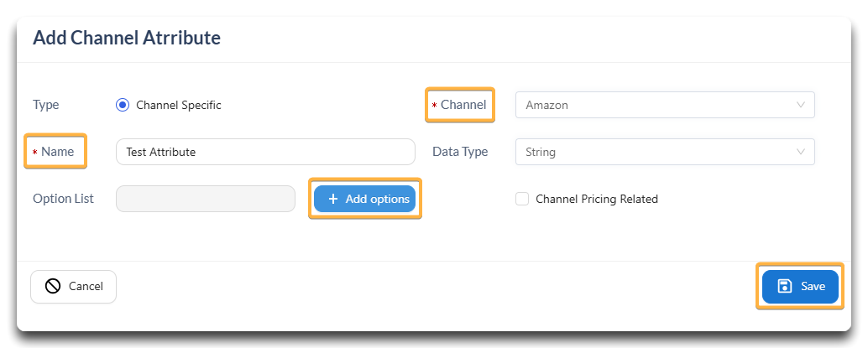Screen dimensions: 868x348
Task: Open the Channel dropdown showing Amazon
Action: click(x=665, y=105)
